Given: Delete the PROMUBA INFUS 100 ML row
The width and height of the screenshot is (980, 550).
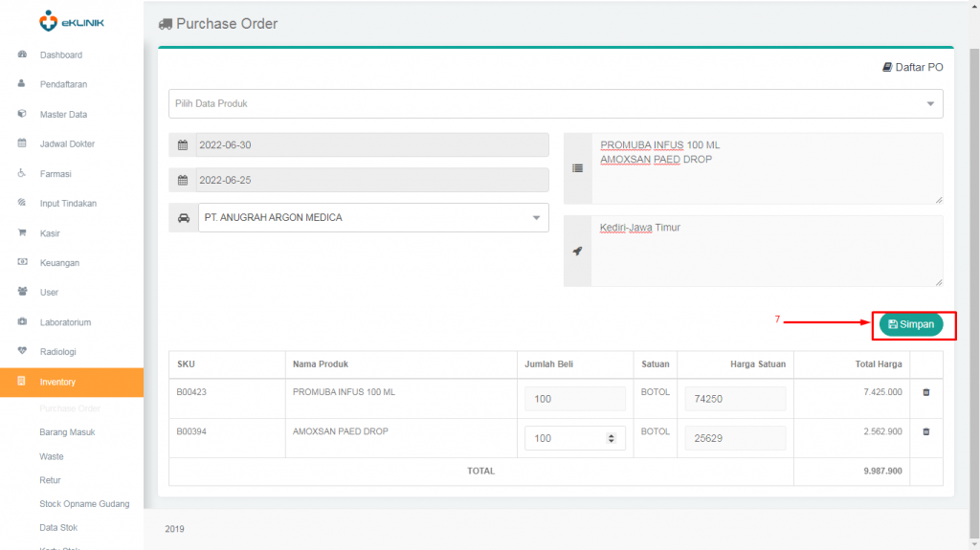Looking at the screenshot, I should pyautogui.click(x=926, y=392).
